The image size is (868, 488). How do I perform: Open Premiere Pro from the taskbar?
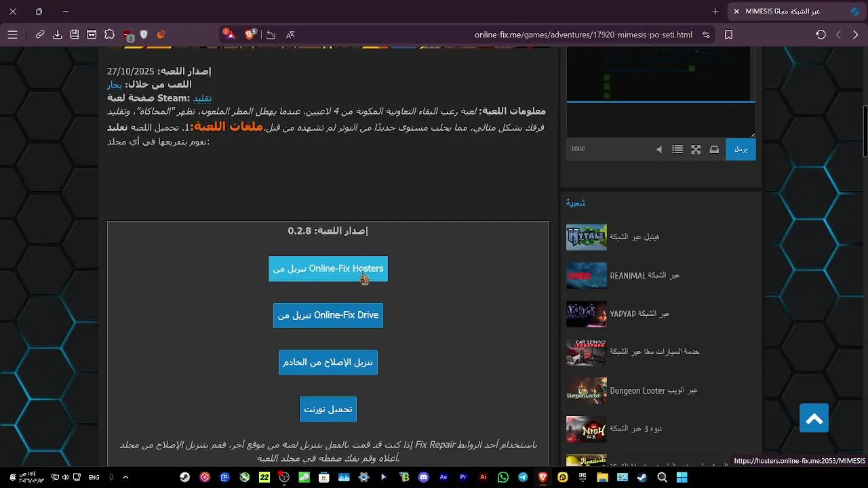click(463, 477)
